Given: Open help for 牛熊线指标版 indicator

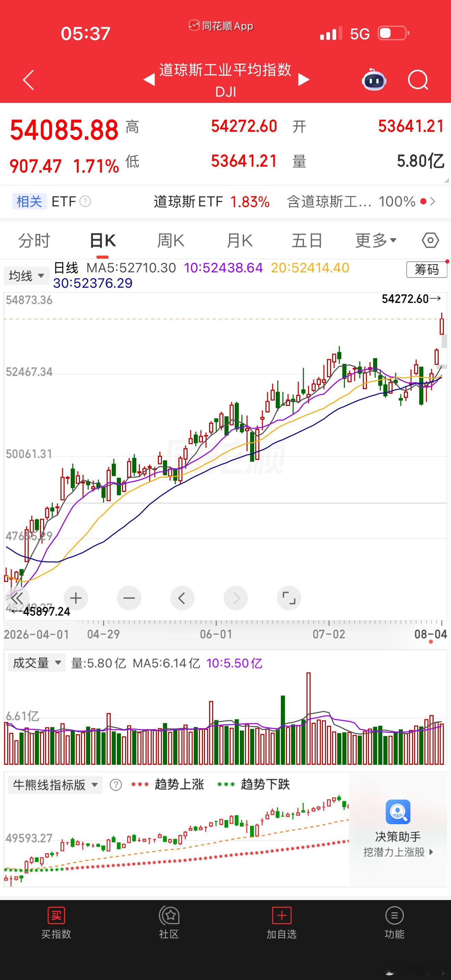Looking at the screenshot, I should pyautogui.click(x=115, y=785).
